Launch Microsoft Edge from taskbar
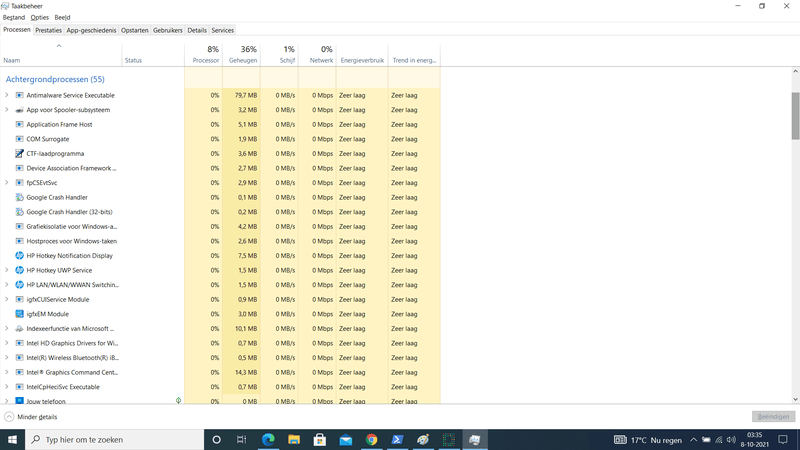The height and width of the screenshot is (450, 800). tap(268, 439)
